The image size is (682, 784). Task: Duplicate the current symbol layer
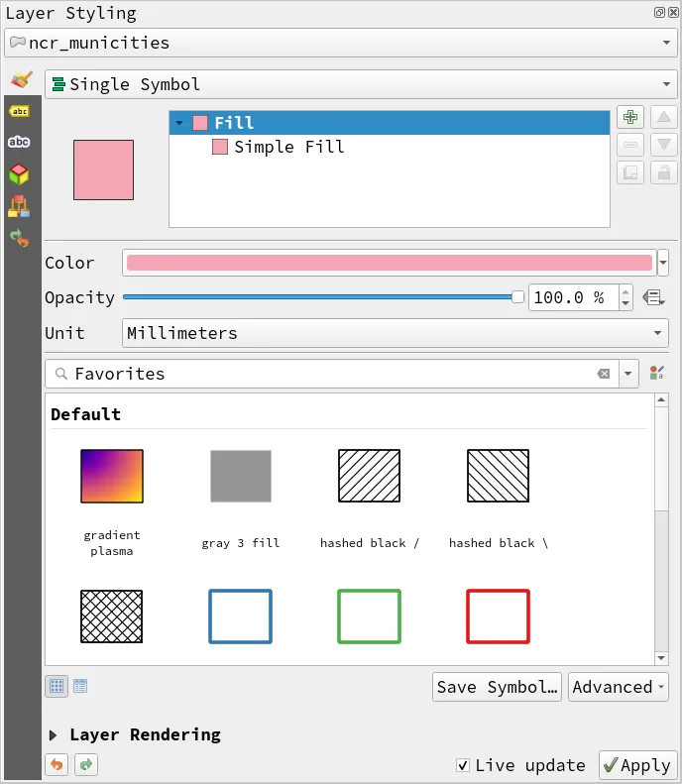[630, 173]
